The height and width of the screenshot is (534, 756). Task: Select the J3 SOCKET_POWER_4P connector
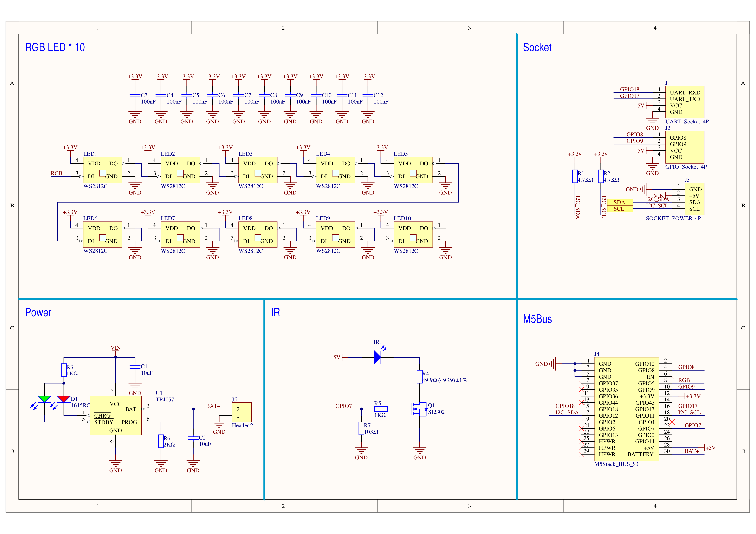694,199
